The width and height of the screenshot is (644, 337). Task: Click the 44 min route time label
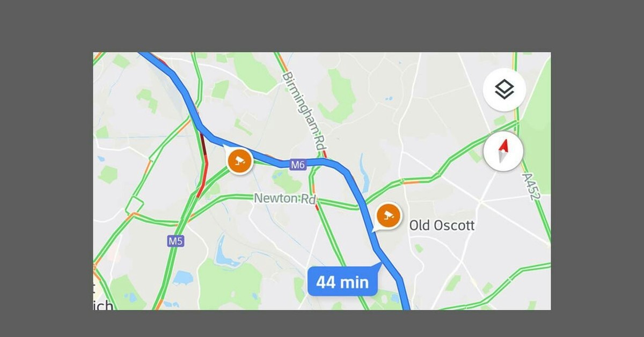[x=342, y=282]
